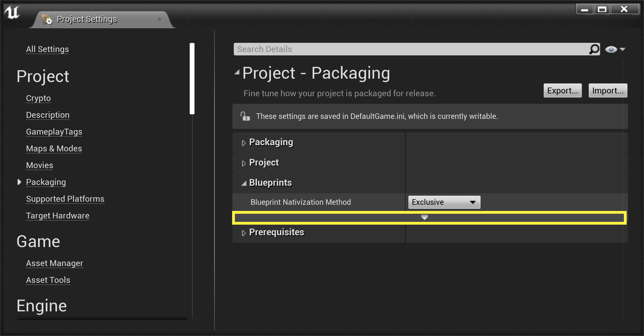Open the Maps & Modes settings
Image resolution: width=644 pixels, height=336 pixels.
(x=54, y=149)
